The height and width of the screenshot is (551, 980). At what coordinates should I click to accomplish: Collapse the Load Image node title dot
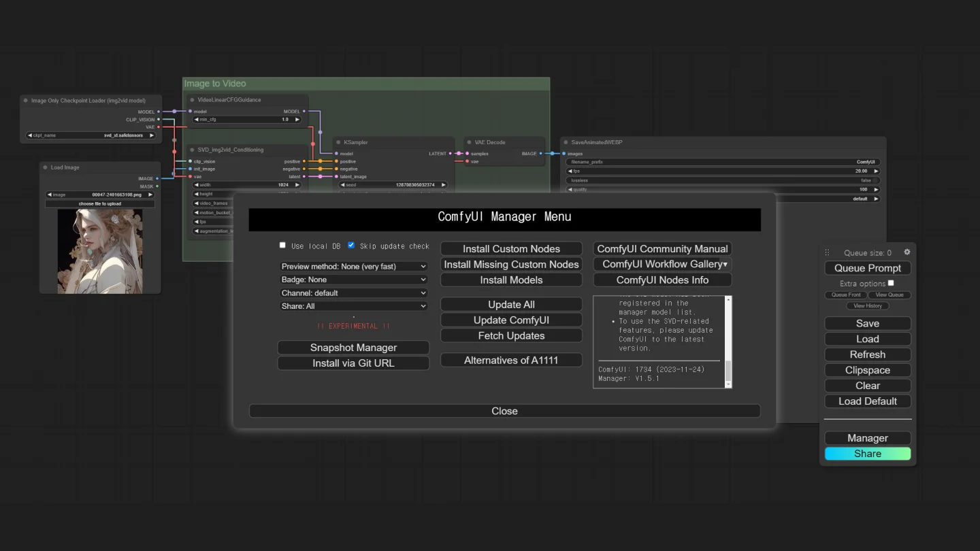tap(45, 167)
